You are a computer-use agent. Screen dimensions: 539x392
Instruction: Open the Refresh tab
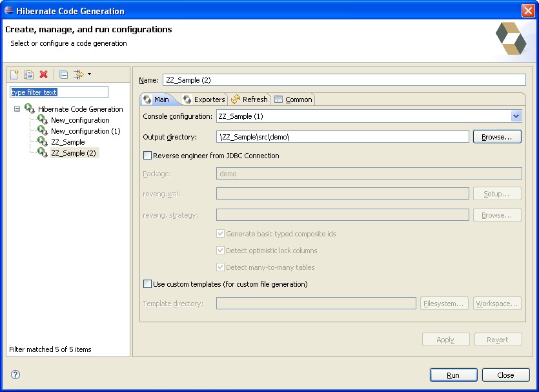(x=249, y=99)
